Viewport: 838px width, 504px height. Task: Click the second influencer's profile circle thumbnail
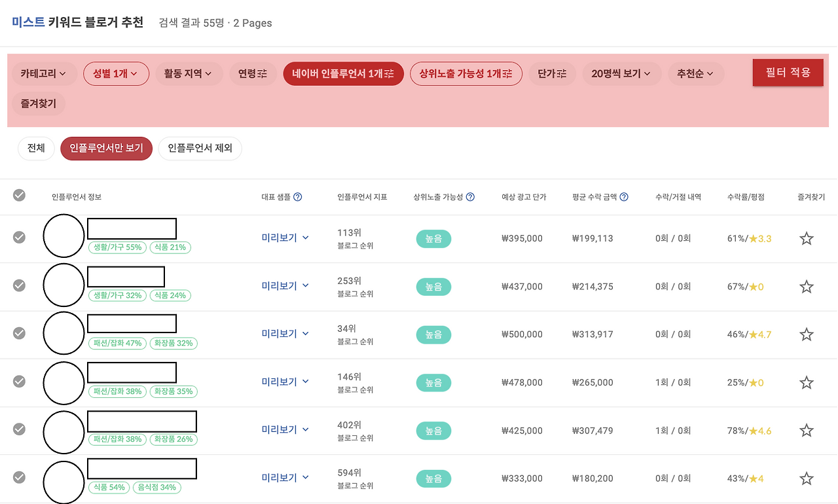pos(64,285)
